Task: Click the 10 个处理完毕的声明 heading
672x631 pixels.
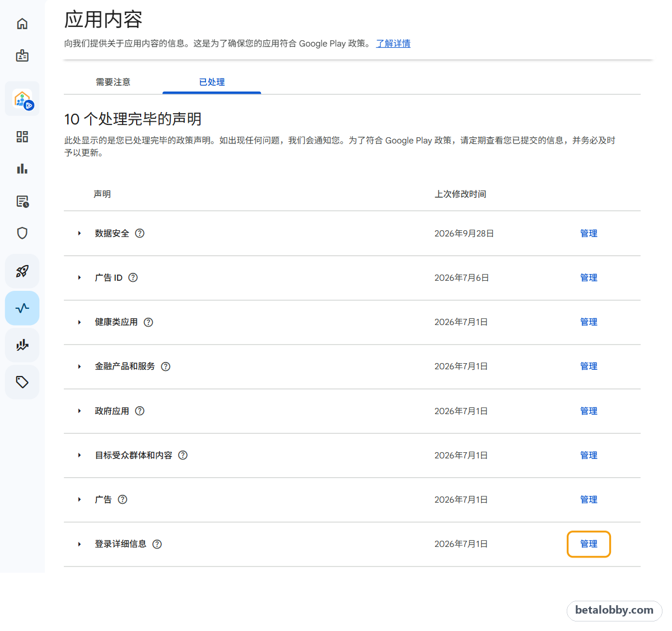Action: click(133, 119)
